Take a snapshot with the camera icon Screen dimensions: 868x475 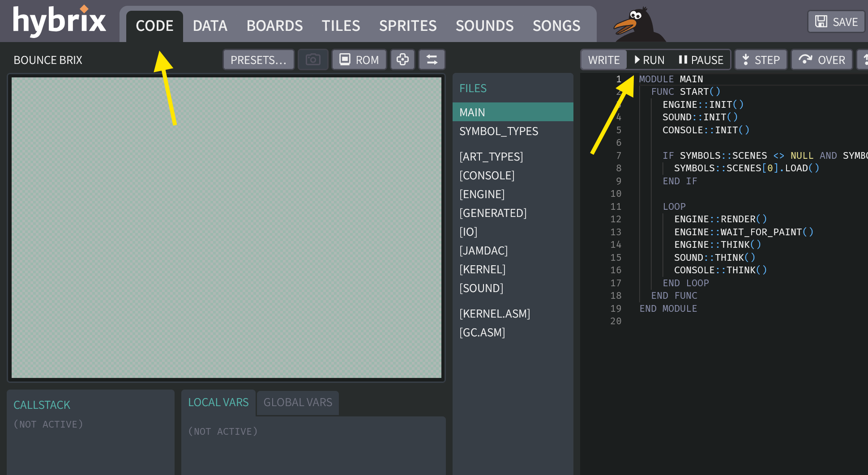312,59
